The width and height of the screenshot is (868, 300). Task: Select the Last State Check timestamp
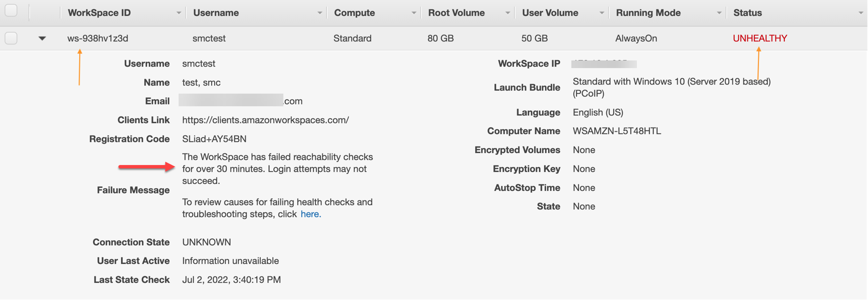pos(231,279)
